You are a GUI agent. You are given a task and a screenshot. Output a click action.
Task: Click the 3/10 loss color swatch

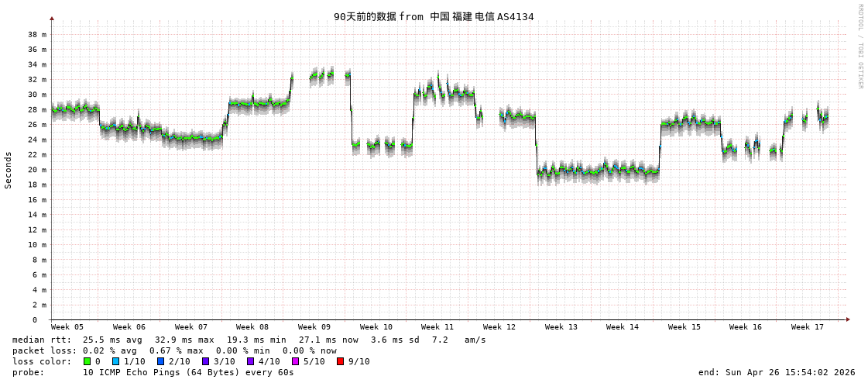pyautogui.click(x=206, y=361)
